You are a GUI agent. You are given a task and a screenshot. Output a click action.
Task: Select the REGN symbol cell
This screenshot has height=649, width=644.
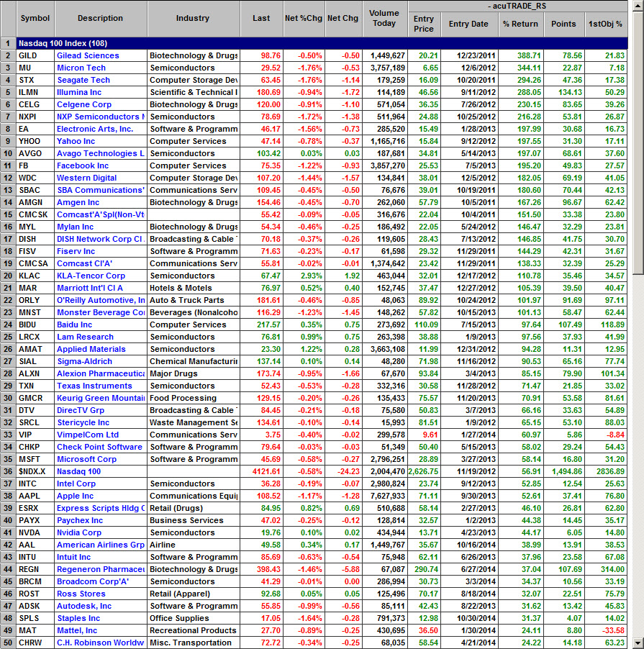(x=35, y=570)
